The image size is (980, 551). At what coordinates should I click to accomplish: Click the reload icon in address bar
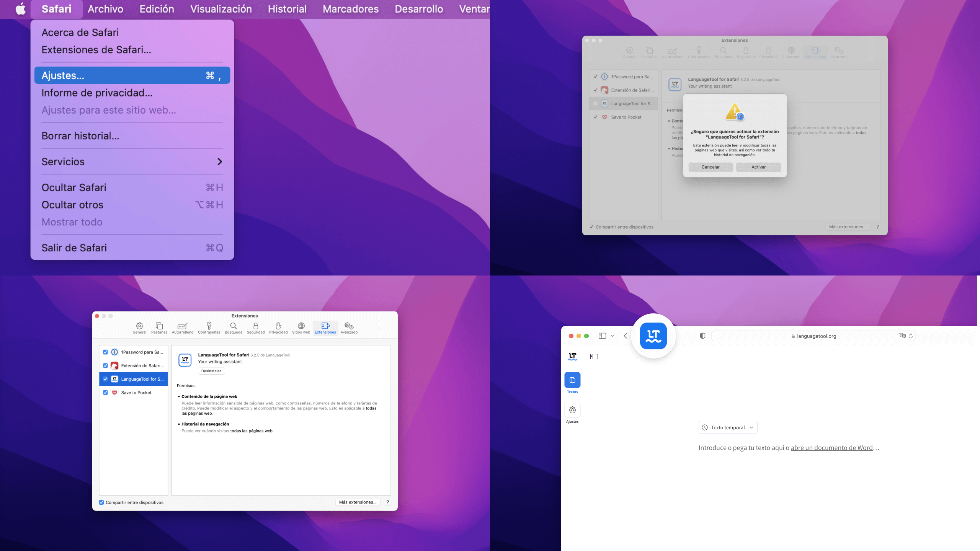point(911,336)
